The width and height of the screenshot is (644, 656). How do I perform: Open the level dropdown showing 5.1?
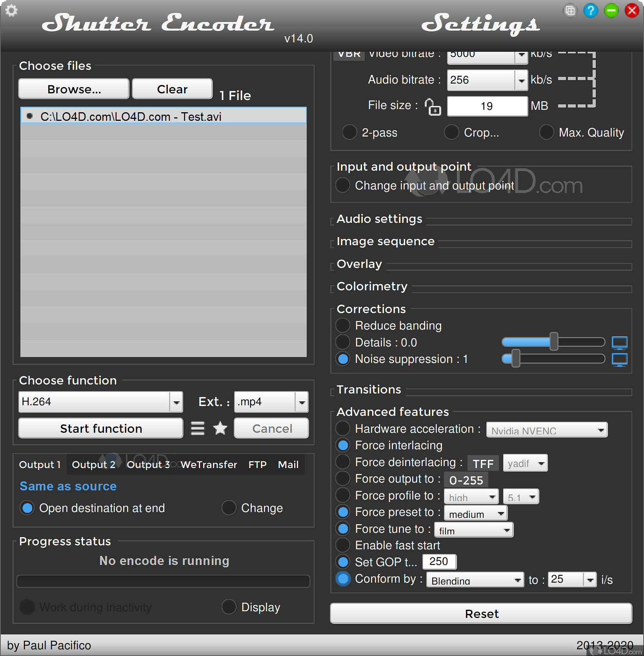(521, 497)
